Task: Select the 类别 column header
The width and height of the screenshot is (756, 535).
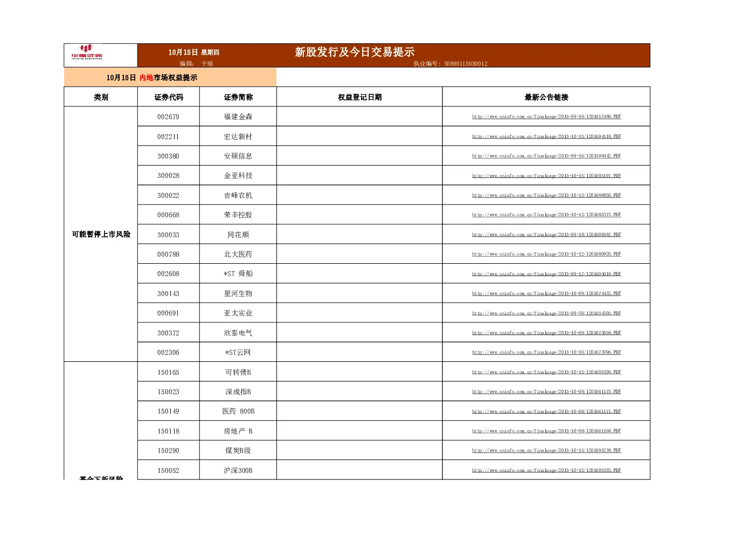Action: (101, 97)
